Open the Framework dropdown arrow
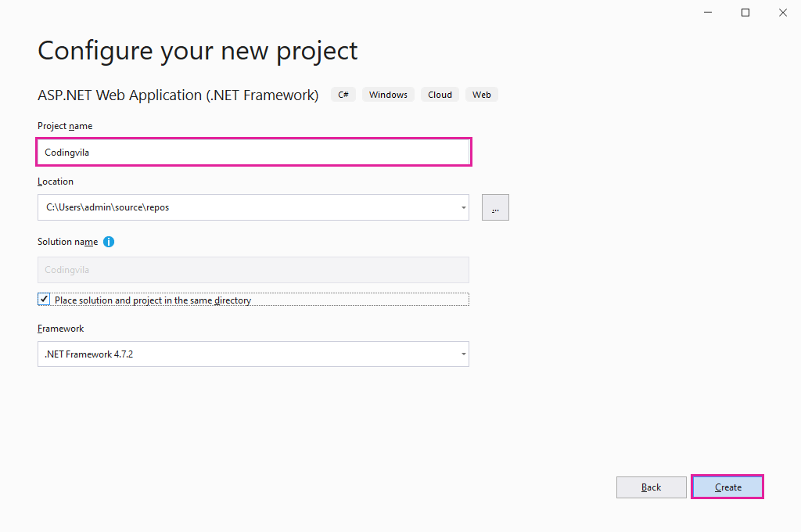 pyautogui.click(x=462, y=354)
